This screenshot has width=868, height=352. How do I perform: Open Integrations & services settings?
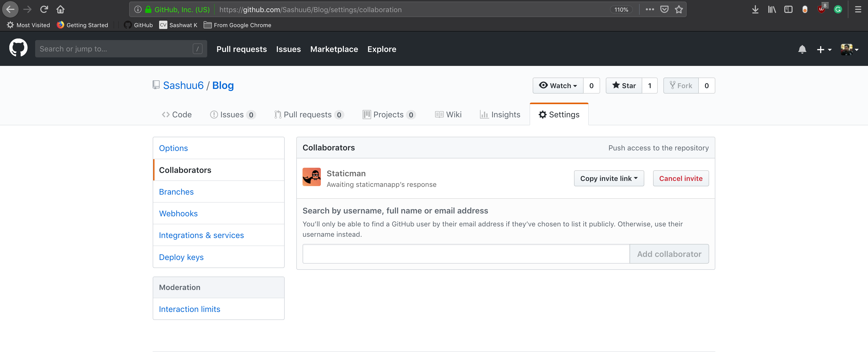click(x=219, y=235)
